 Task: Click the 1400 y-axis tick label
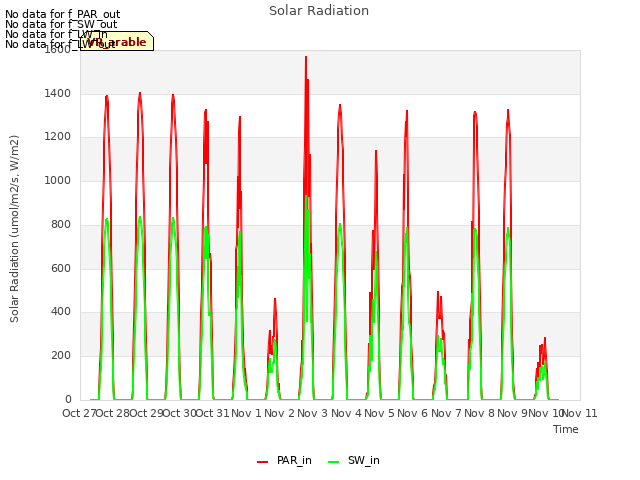pos(58,93)
